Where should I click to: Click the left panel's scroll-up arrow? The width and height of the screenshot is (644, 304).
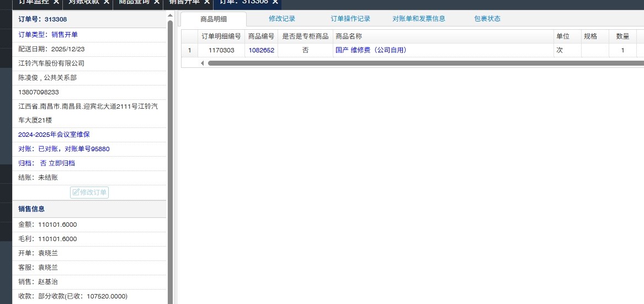[170, 15]
